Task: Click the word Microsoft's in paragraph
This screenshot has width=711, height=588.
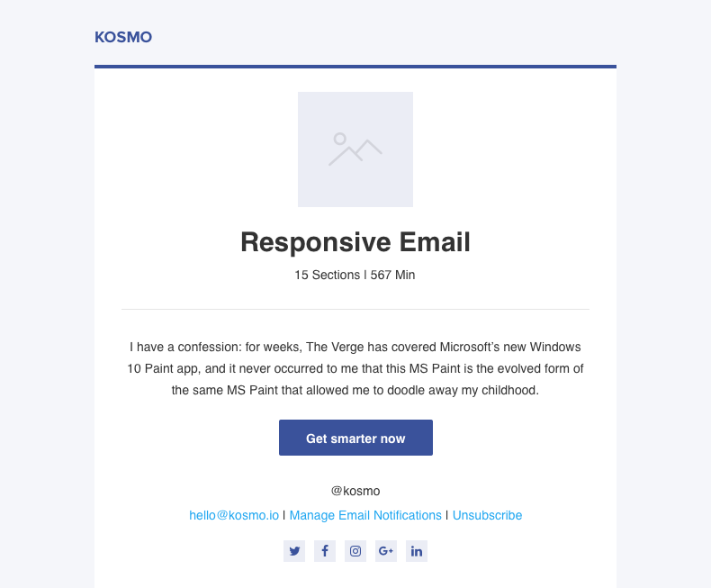Action: [x=478, y=346]
